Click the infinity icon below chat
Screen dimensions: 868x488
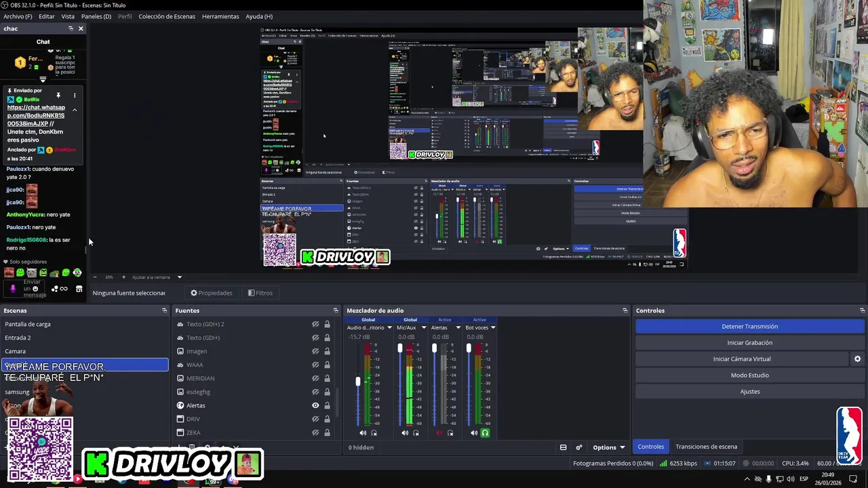click(x=64, y=289)
